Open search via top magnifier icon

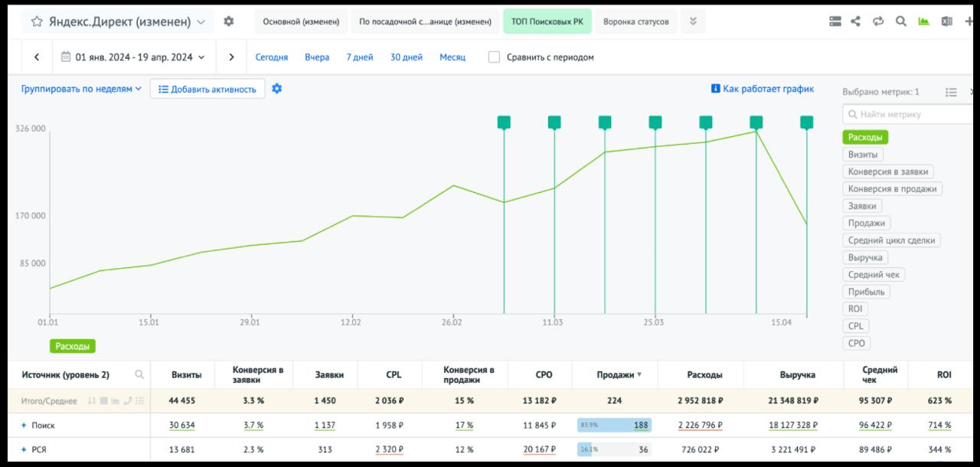coord(901,22)
